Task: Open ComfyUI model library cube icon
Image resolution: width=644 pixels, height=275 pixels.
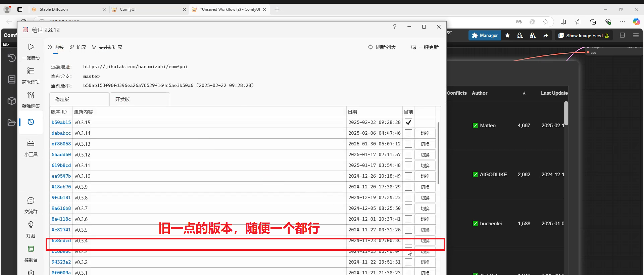Action: point(11,101)
